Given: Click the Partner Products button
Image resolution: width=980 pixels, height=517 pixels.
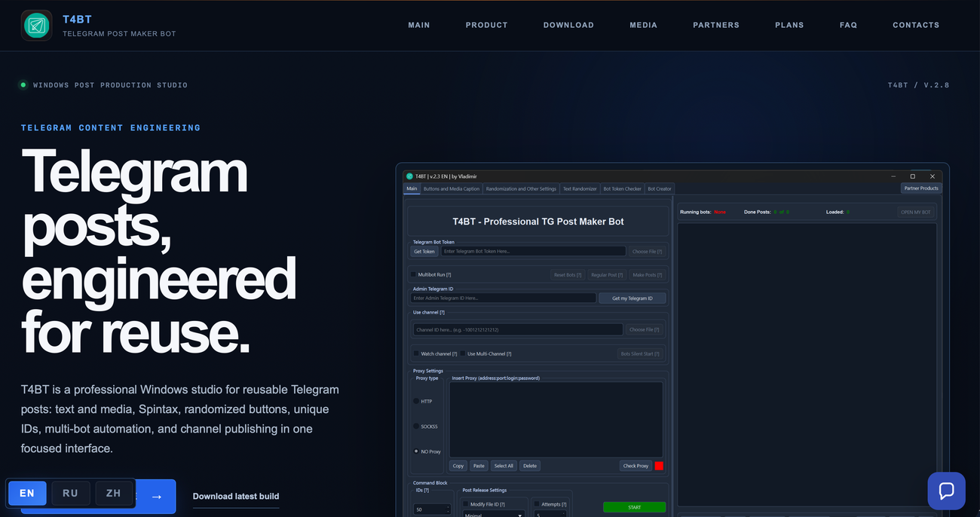Looking at the screenshot, I should tap(921, 188).
